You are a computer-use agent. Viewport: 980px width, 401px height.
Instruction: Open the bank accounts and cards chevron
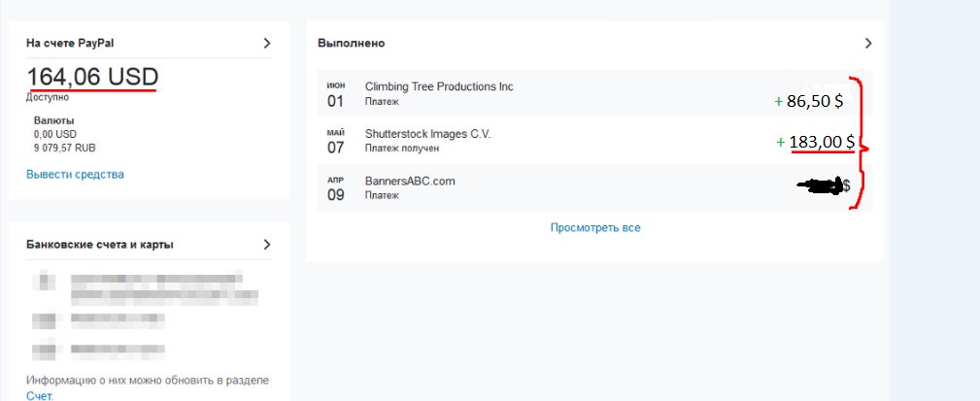tap(267, 245)
